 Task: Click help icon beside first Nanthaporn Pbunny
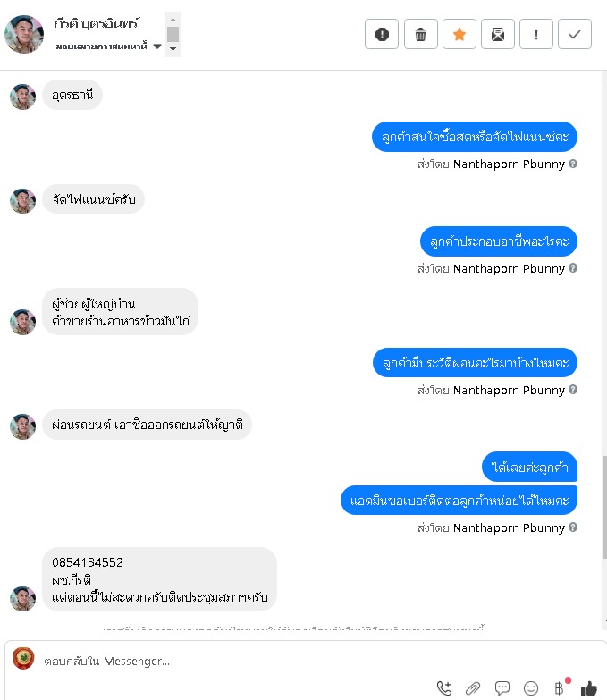574,164
